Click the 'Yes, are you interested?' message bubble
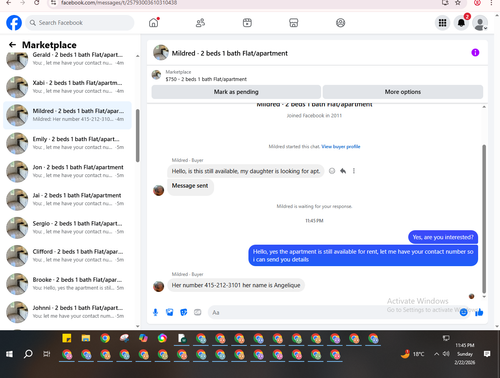500x378 pixels. (x=443, y=237)
